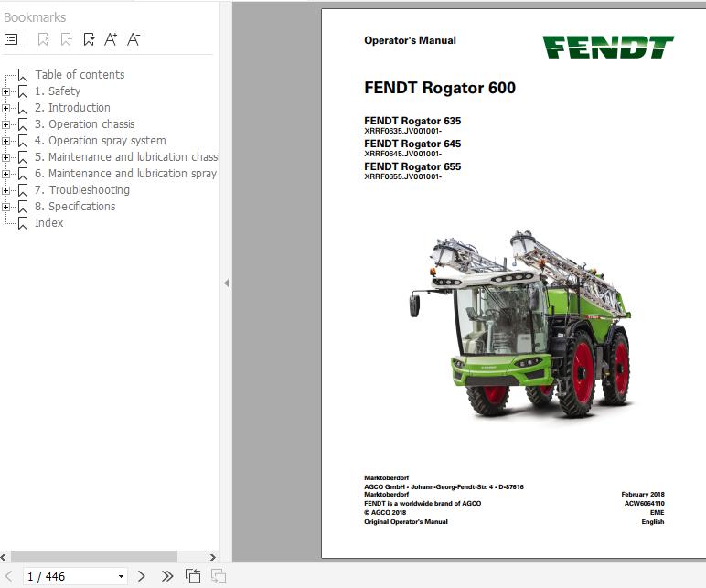Click the Bookmarks panel title
The image size is (706, 588).
tap(35, 17)
